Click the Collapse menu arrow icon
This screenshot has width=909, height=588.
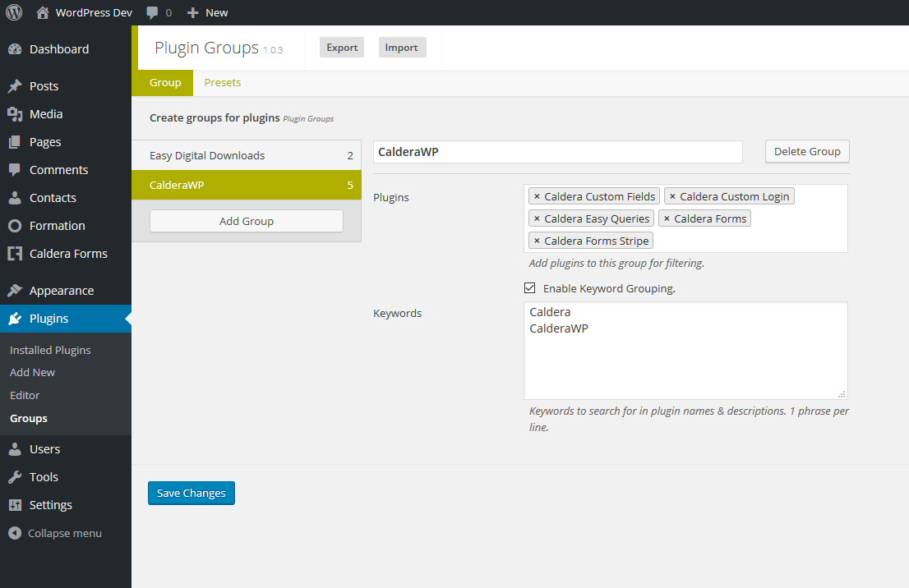pos(15,533)
